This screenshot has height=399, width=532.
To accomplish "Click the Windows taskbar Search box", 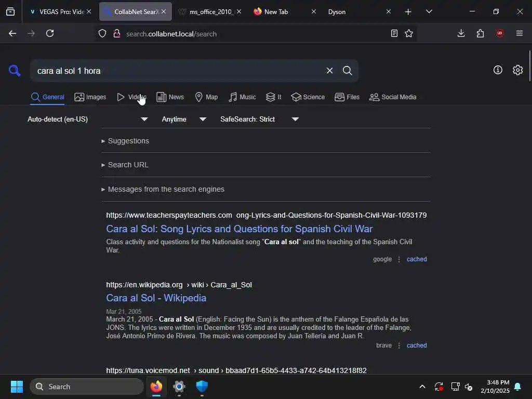I will click(x=87, y=387).
